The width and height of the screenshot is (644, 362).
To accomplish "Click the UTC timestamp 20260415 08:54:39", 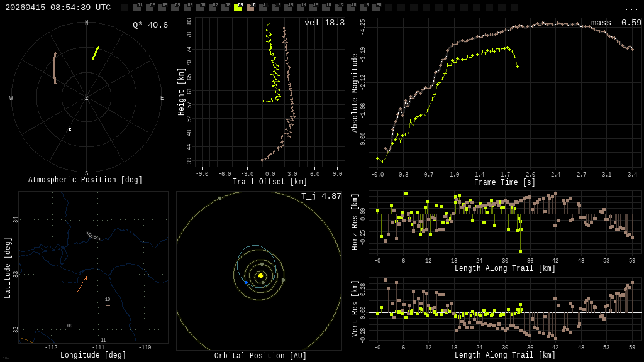I will click(x=58, y=8).
